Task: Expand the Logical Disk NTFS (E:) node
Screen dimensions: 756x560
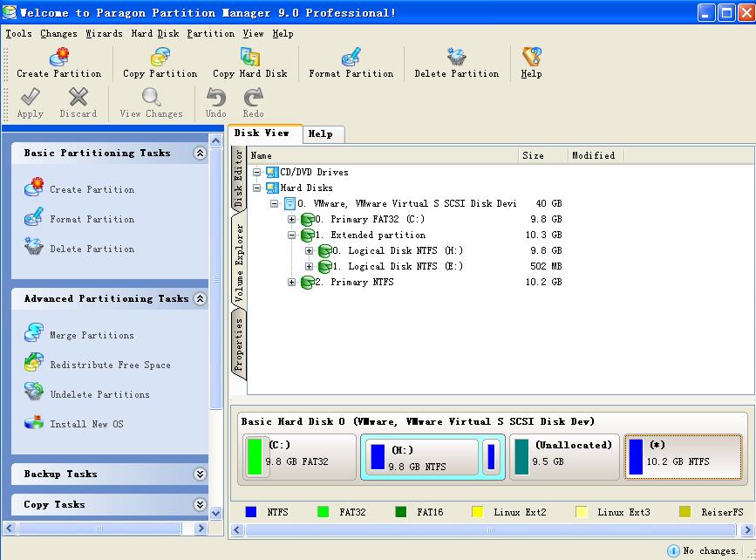Action: pos(309,266)
